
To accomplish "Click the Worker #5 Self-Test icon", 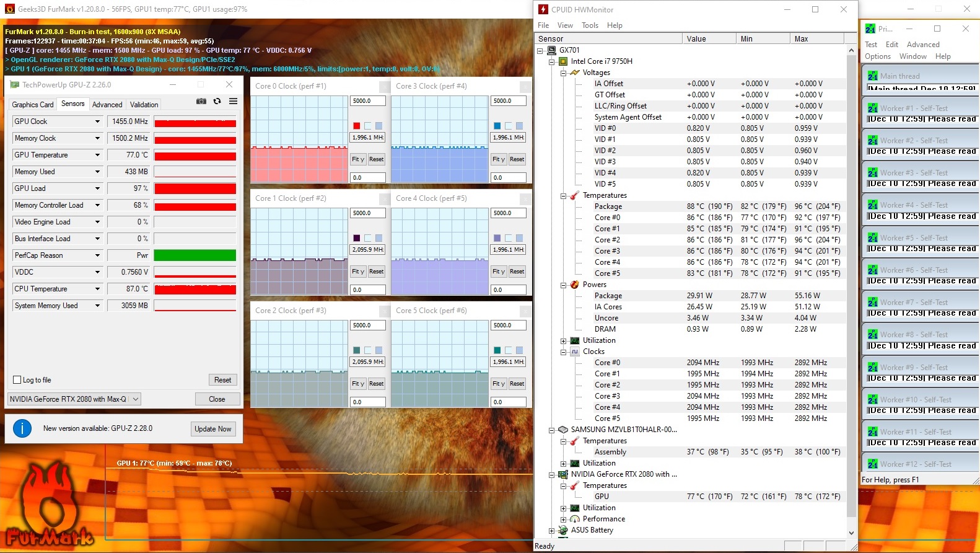I will [872, 237].
